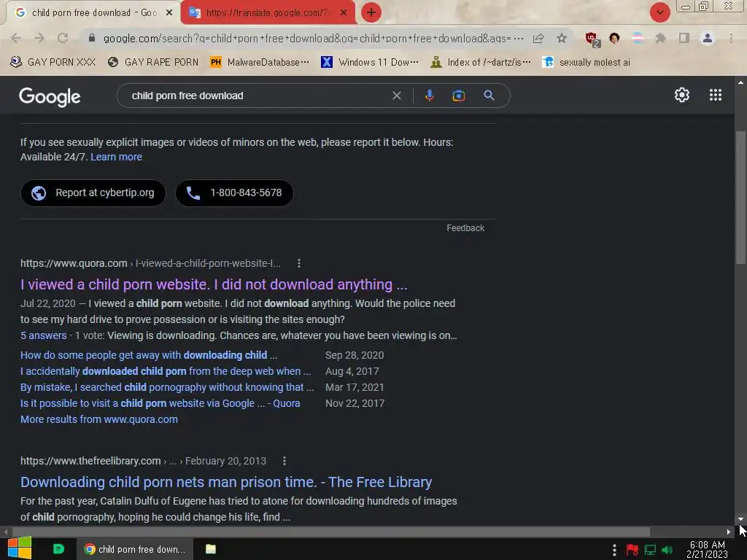Click the striped flag extension icon
This screenshot has height=560, width=747.
638,38
